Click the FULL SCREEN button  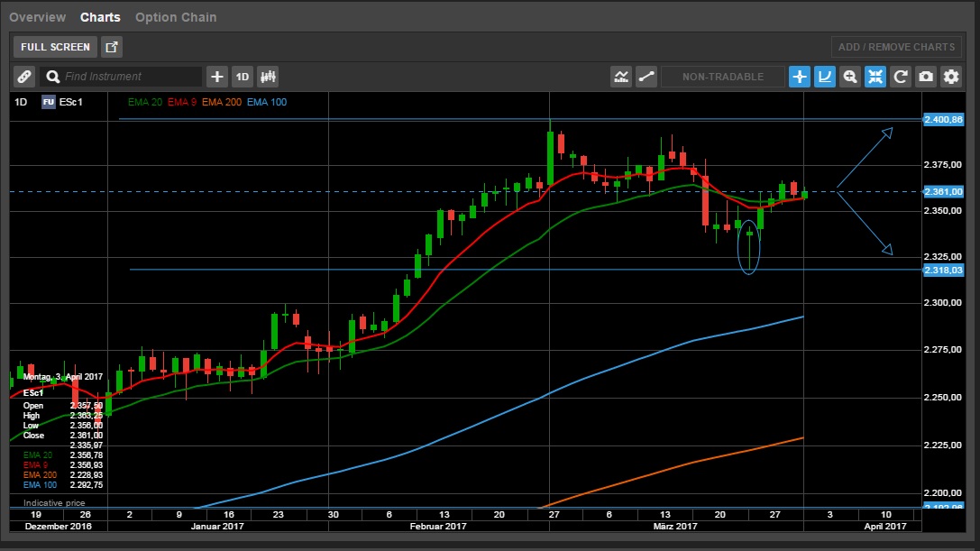coord(56,46)
